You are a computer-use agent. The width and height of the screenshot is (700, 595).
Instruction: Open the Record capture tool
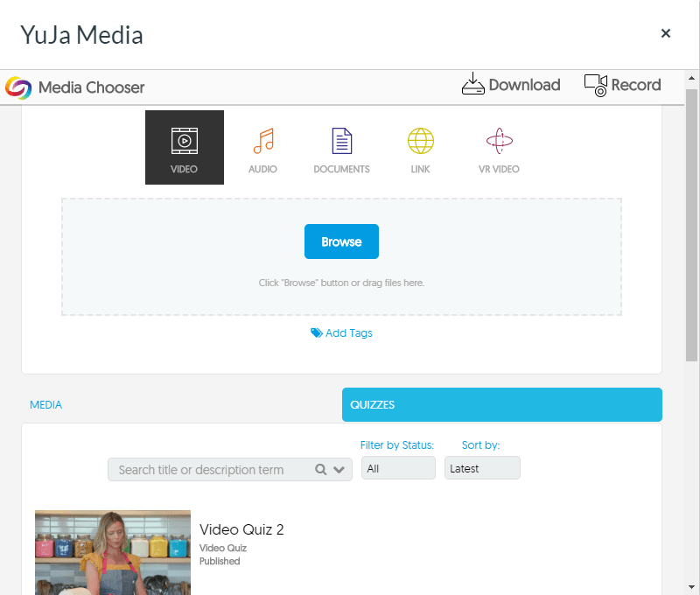pos(622,85)
